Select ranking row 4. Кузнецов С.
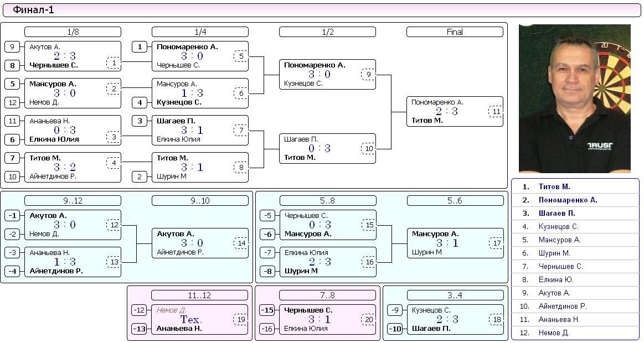 575,226
